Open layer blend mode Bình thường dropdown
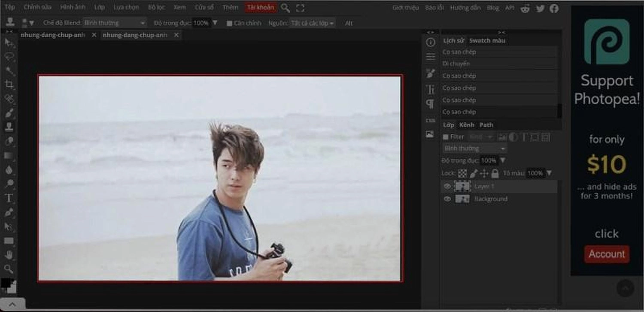The width and height of the screenshot is (644, 312). pos(475,148)
